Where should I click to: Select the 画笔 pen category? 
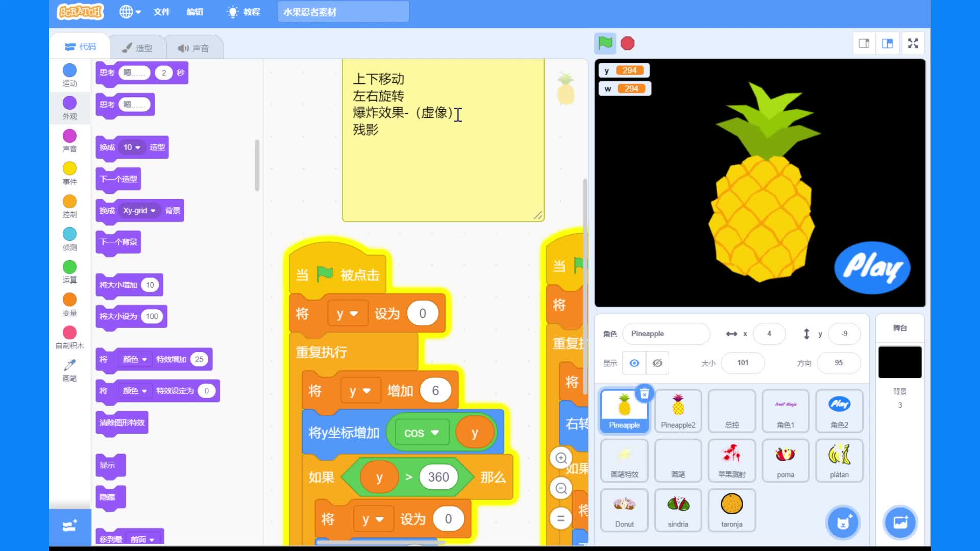pyautogui.click(x=69, y=370)
